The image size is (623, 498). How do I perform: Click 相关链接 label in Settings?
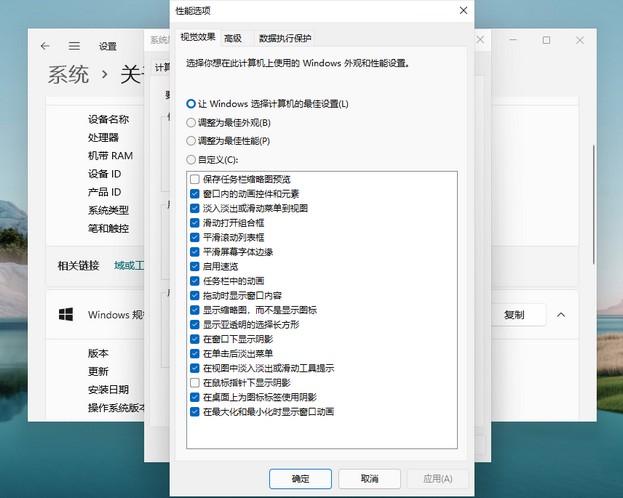(78, 265)
